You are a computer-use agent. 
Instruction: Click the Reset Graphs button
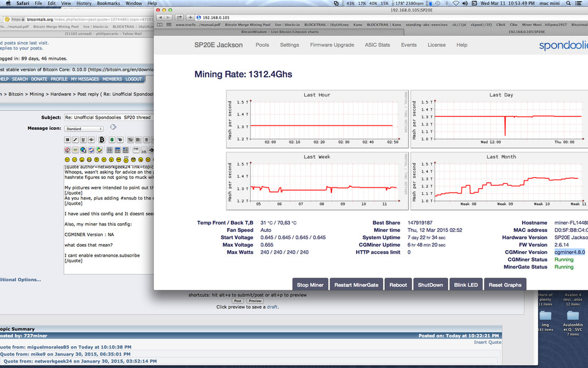pos(505,284)
